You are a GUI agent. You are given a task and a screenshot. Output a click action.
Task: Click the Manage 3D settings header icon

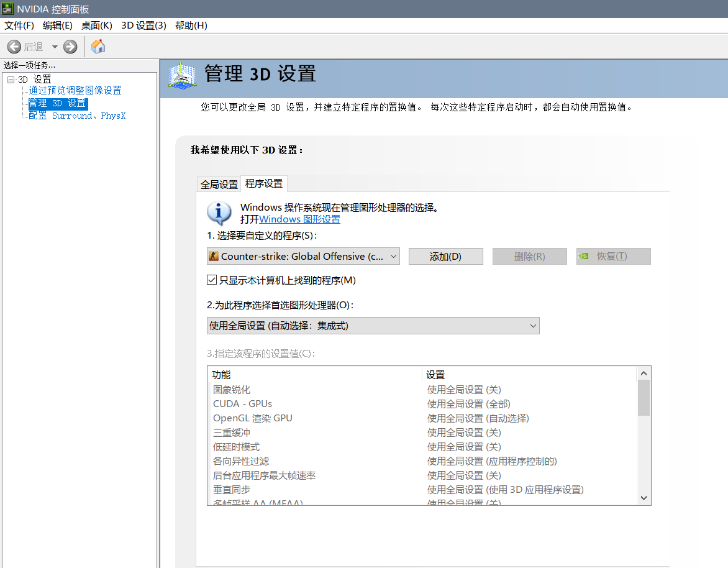click(181, 75)
